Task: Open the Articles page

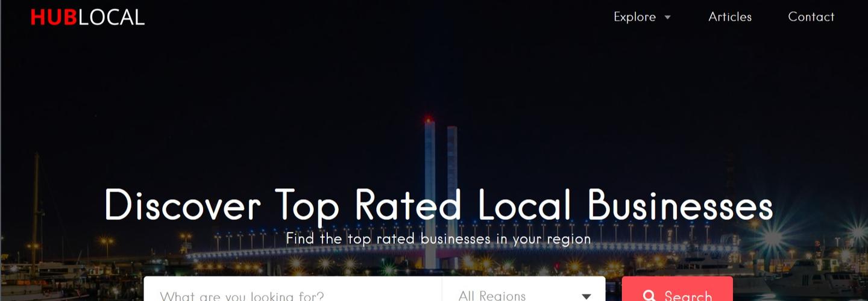Action: pyautogui.click(x=730, y=17)
